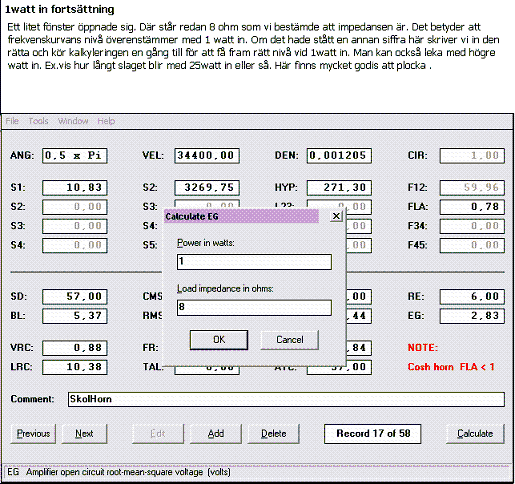Click the Edit button
The height and width of the screenshot is (484, 515).
point(158,434)
